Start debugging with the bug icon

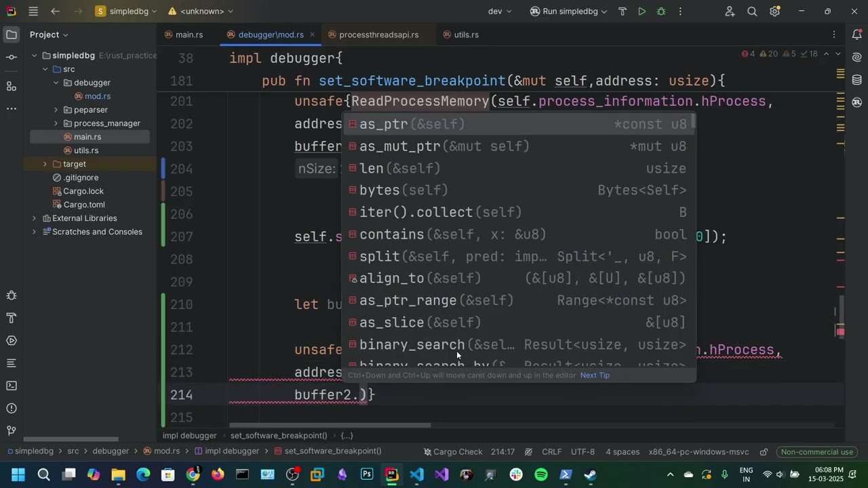[660, 12]
